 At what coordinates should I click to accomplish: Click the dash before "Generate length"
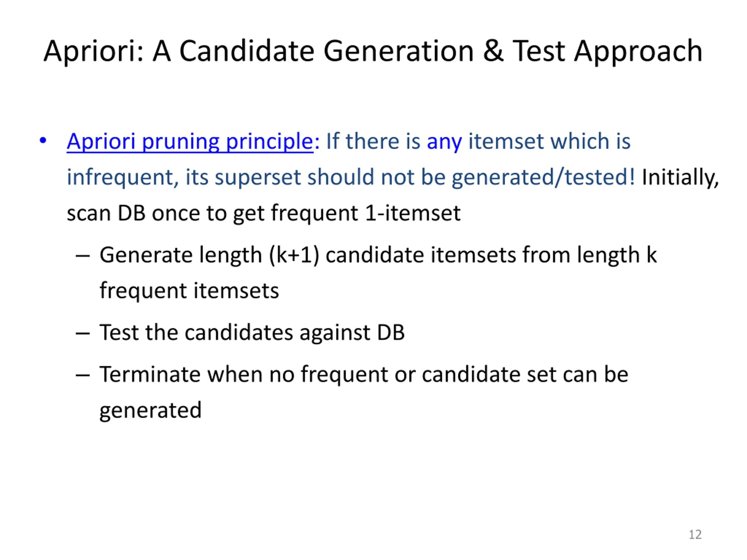click(83, 256)
